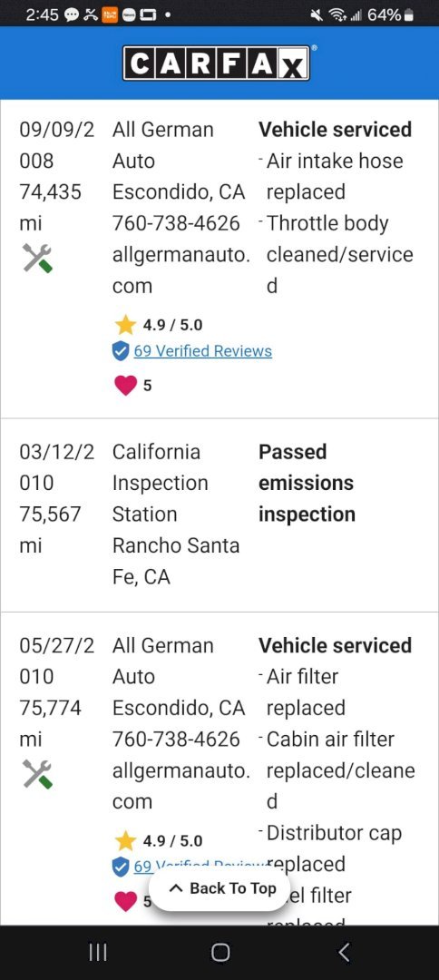This screenshot has height=980, width=439.
Task: Tap the blue verified shield in 2008 record
Action: (120, 351)
